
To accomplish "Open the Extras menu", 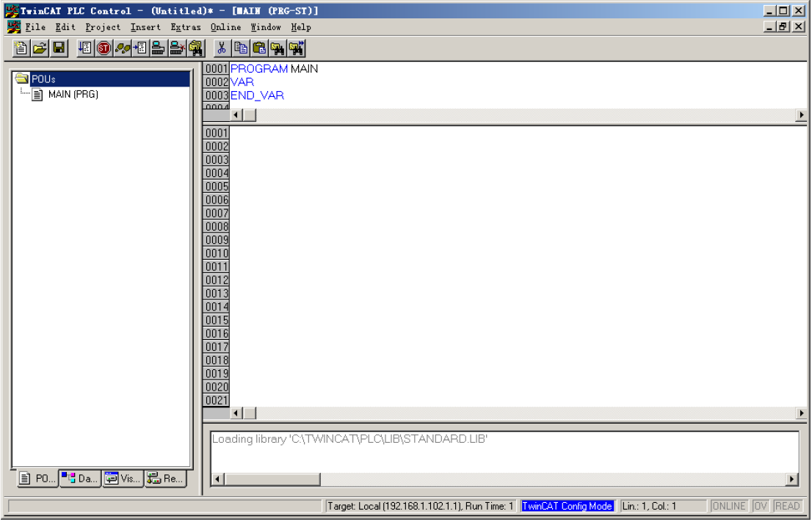I will 186,27.
